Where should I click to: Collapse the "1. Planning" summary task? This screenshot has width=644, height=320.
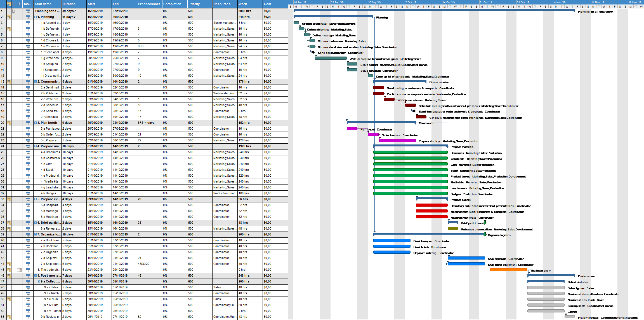point(36,17)
